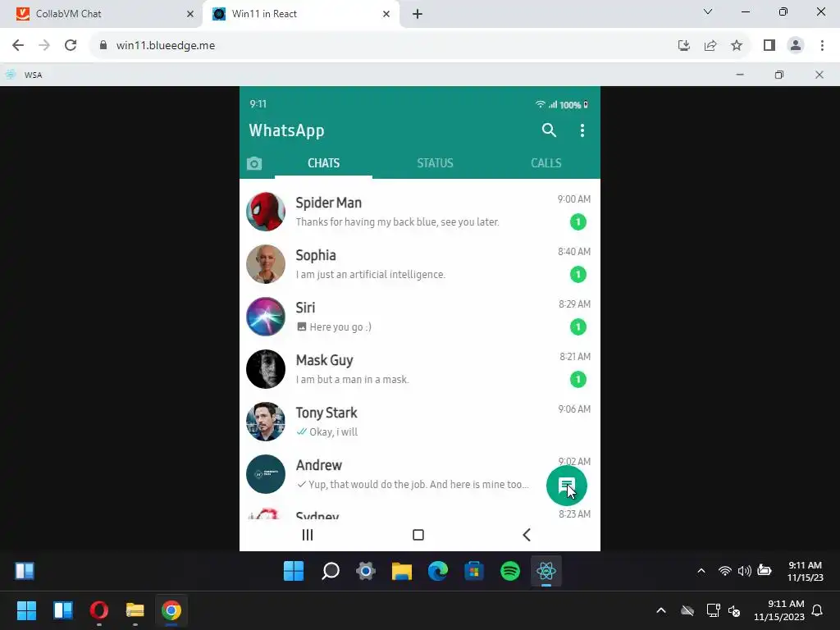Open Spider Man's profile picture

tap(266, 212)
